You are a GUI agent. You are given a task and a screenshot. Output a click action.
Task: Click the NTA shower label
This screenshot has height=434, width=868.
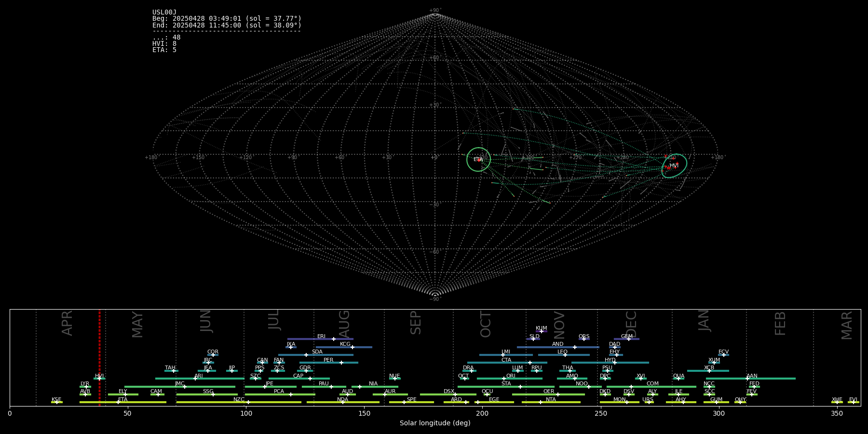[551, 400]
